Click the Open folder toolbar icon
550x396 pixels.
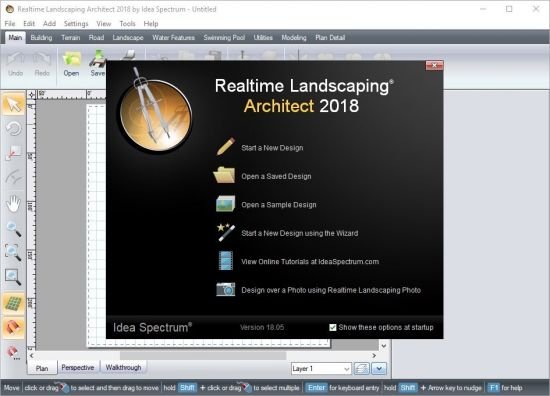click(71, 64)
